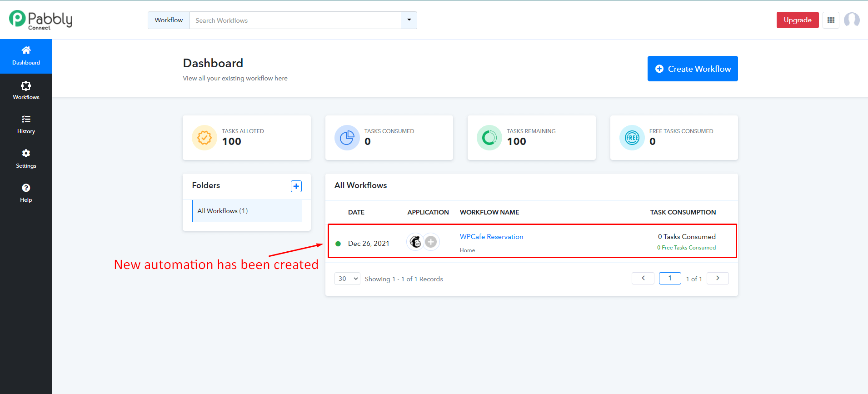Click the Pabbly Connect logo

(x=41, y=20)
